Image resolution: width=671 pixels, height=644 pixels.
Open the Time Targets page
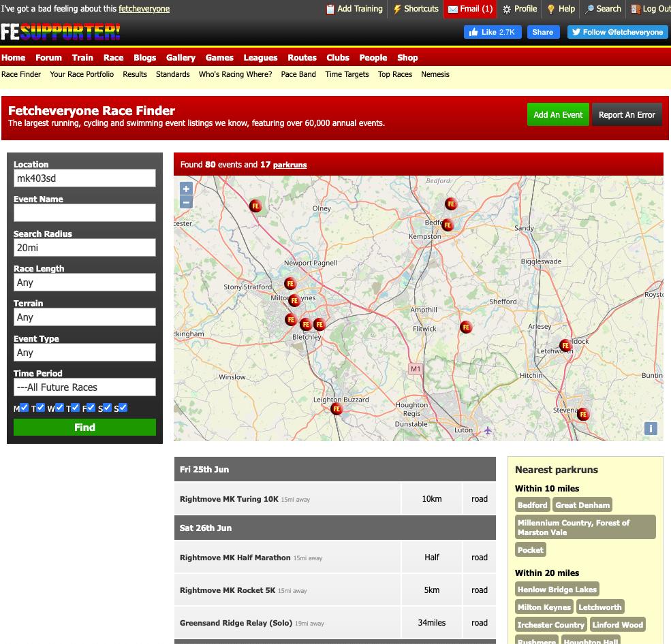[x=347, y=74]
